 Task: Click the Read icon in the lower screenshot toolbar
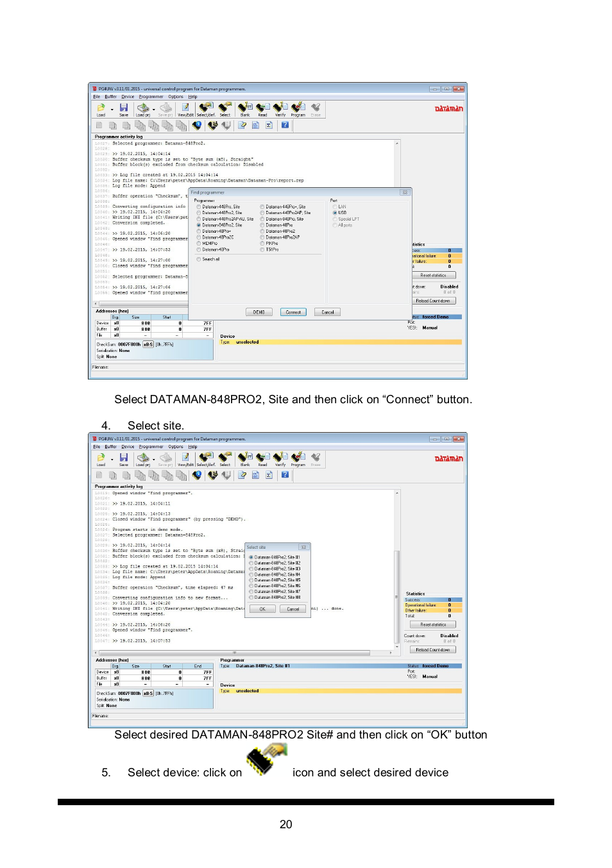point(262,459)
